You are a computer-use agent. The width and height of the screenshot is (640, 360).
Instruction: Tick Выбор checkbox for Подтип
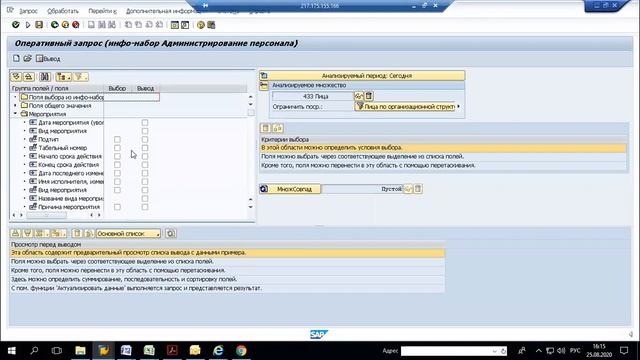tap(117, 140)
